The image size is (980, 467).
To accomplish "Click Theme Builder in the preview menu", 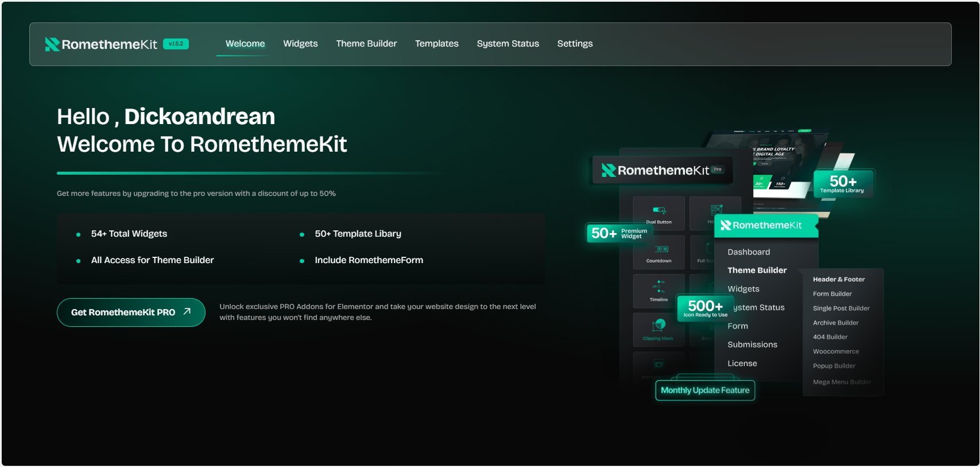I will pos(757,271).
